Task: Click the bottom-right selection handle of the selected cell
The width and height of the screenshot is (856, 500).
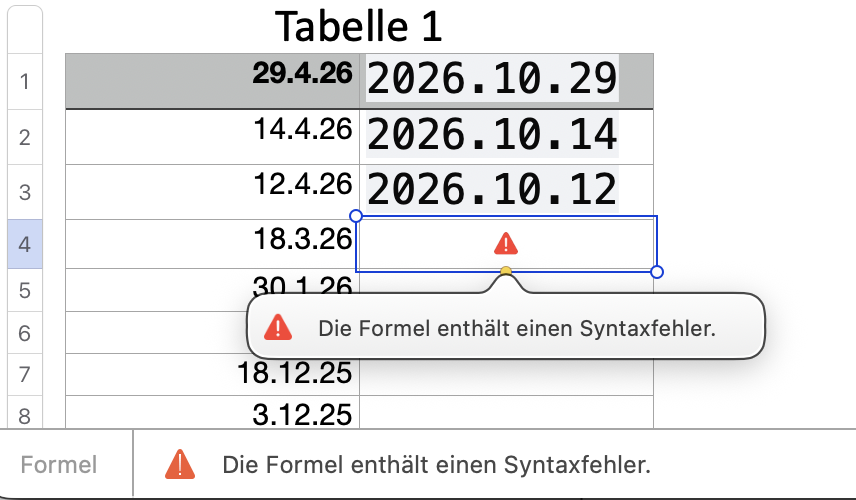Action: (656, 272)
